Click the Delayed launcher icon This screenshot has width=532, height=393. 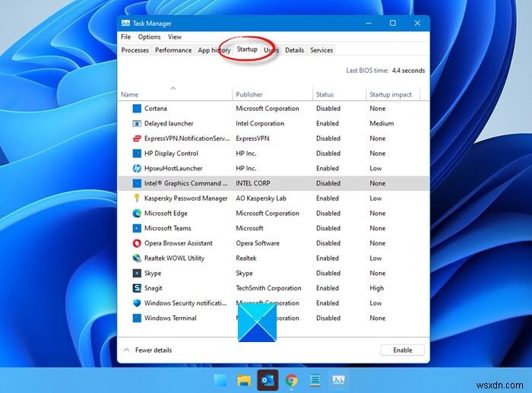[137, 124]
